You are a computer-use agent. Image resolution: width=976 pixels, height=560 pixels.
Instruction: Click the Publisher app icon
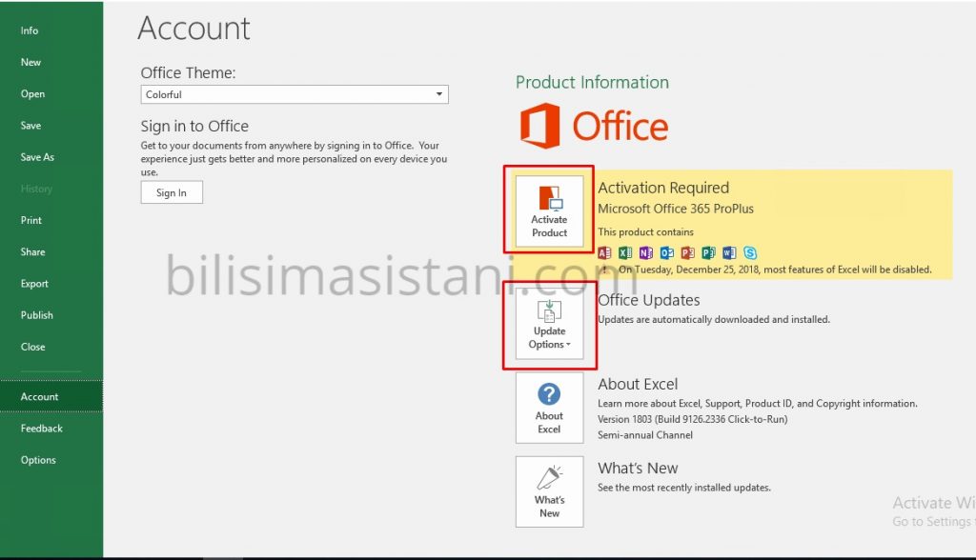coord(708,252)
